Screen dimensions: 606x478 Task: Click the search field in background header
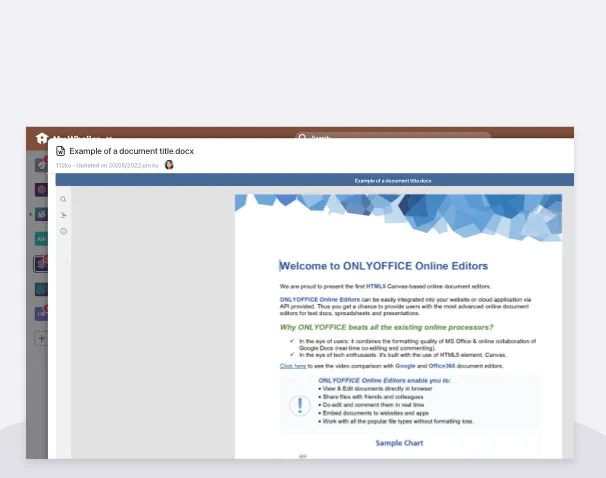(x=393, y=135)
